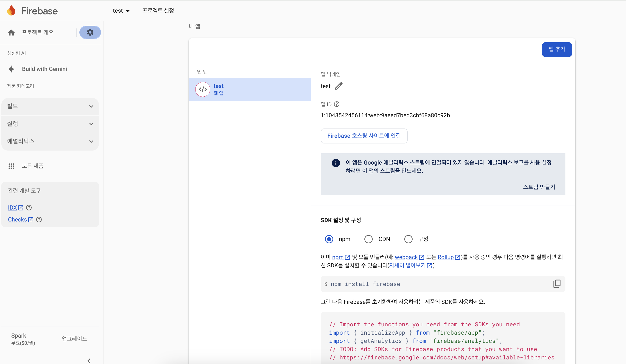Select the CDN radio option
626x364 pixels.
pos(368,239)
